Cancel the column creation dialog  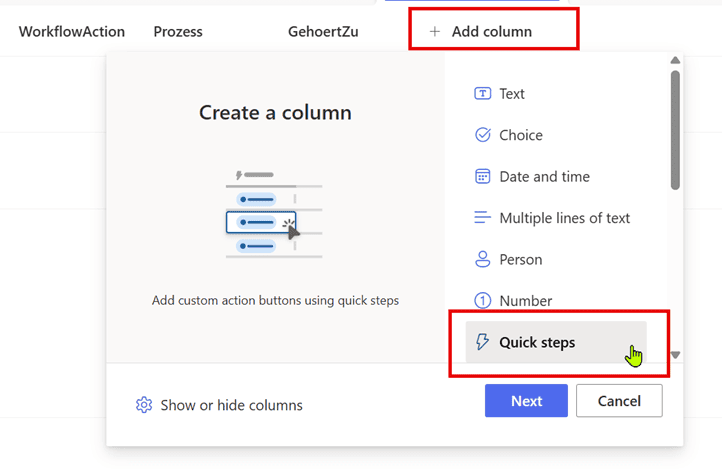pos(619,401)
